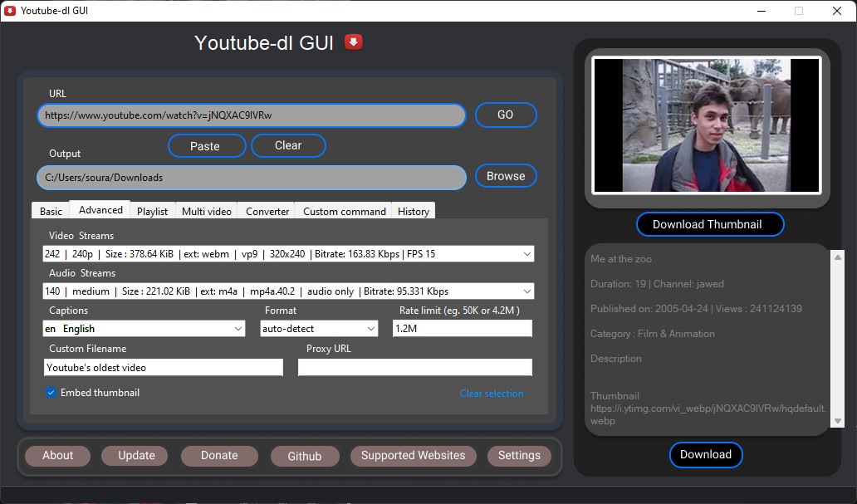The image size is (857, 504).
Task: Click the video thumbnail preview
Action: pos(706,125)
